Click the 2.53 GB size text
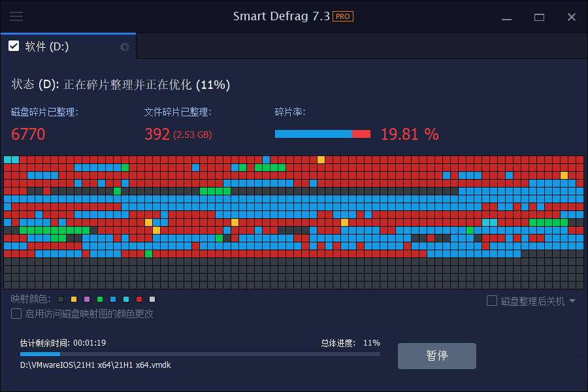This screenshot has width=588, height=392. [x=193, y=135]
